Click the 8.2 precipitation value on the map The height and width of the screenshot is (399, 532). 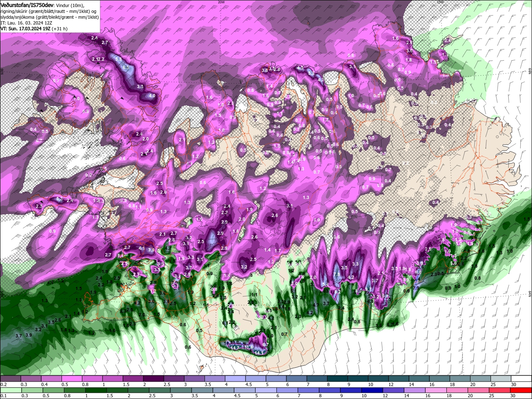click(x=337, y=292)
